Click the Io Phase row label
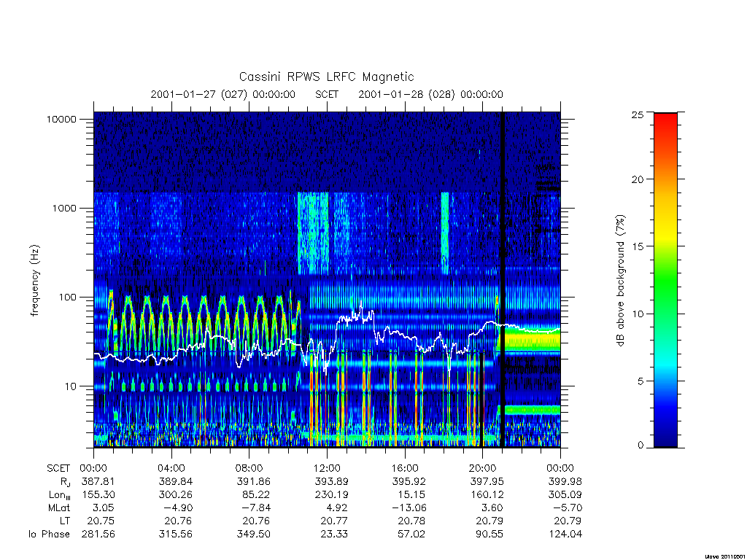The height and width of the screenshot is (560, 747). [x=49, y=534]
